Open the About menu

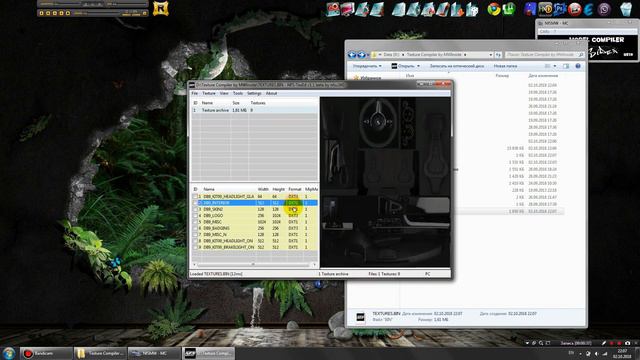tap(271, 93)
